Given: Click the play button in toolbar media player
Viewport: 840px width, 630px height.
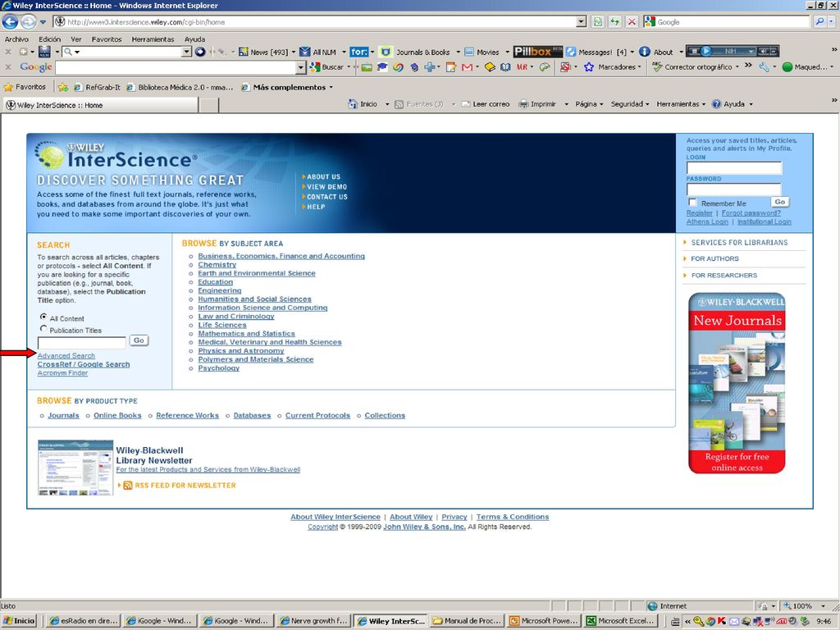Looking at the screenshot, I should (x=706, y=52).
